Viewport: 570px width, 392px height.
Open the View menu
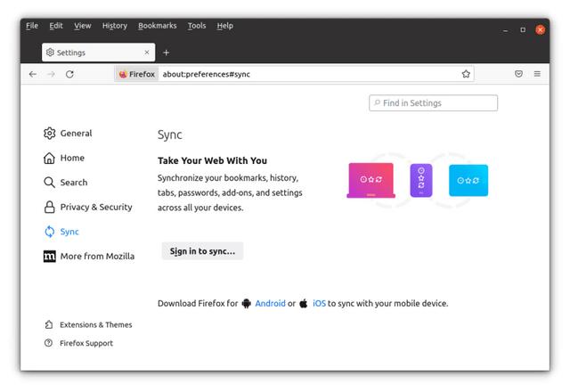[x=83, y=26]
